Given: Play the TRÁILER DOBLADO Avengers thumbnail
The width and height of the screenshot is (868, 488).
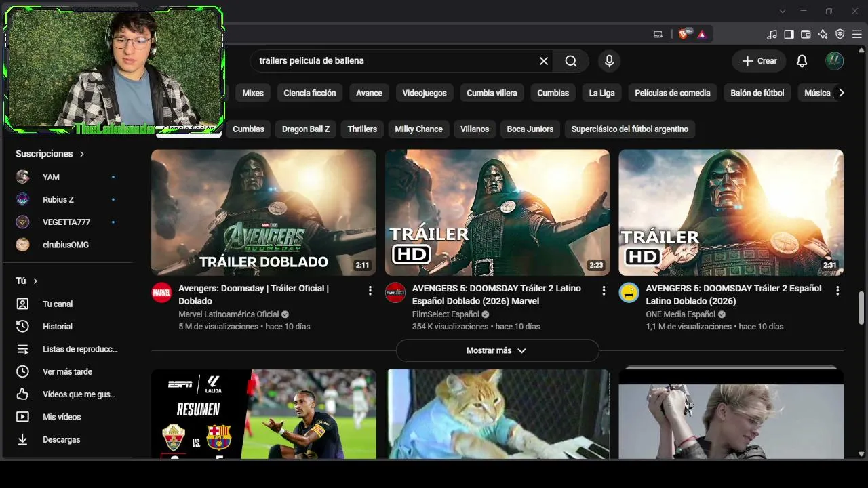Looking at the screenshot, I should 264,212.
